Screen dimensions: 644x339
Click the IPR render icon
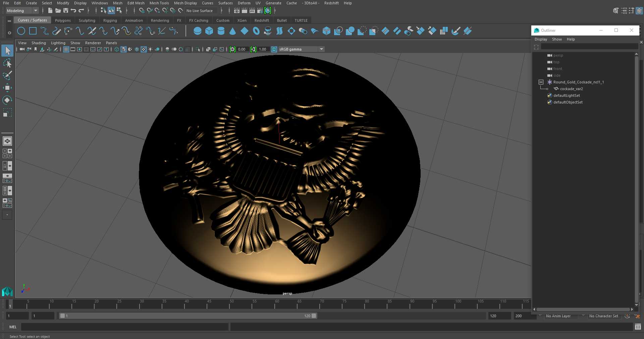click(252, 11)
